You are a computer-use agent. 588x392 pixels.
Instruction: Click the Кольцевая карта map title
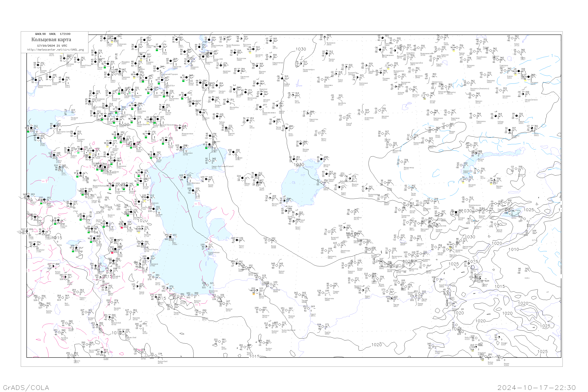[x=51, y=40]
